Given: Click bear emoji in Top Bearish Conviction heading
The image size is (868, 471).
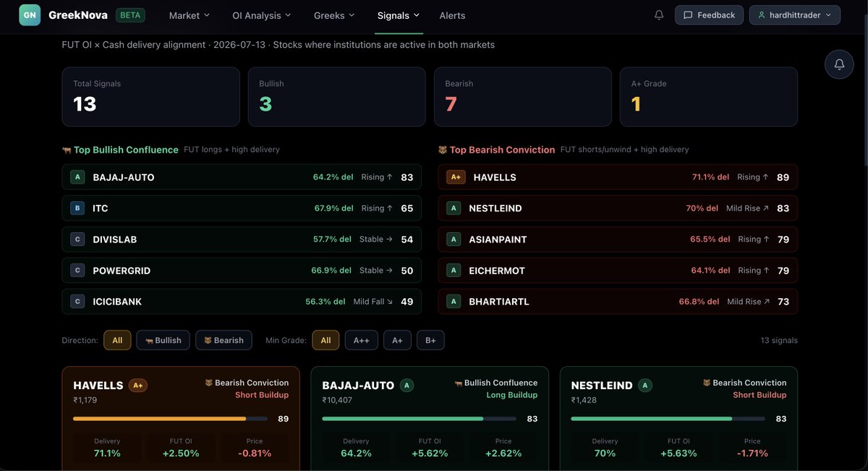Looking at the screenshot, I should [443, 150].
